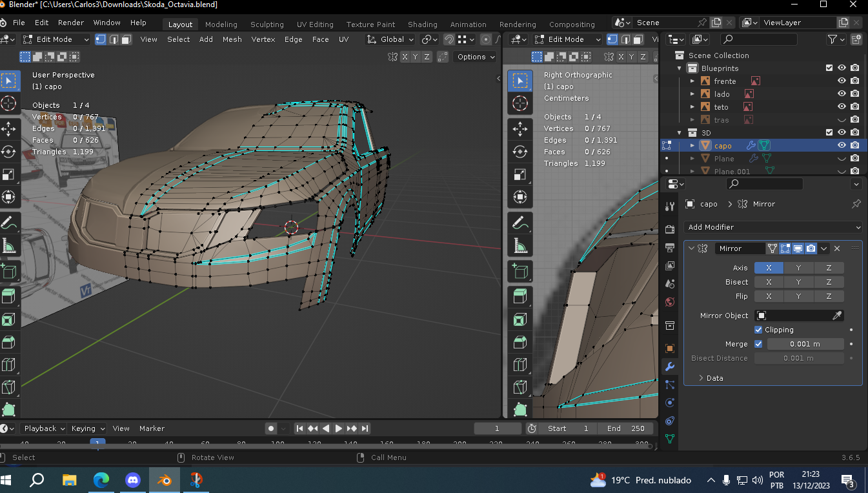Open the Modifier properties wrench tab
The image size is (868, 493).
tap(670, 367)
